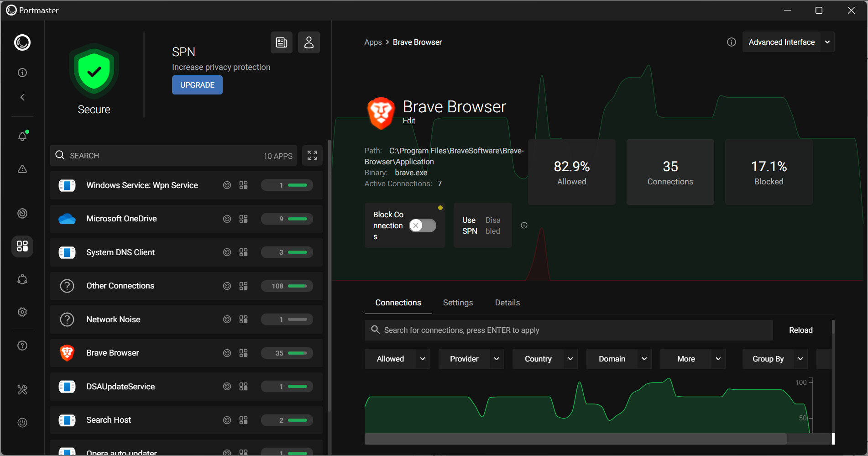Open the settings gear icon in sidebar
The height and width of the screenshot is (456, 868).
point(22,312)
